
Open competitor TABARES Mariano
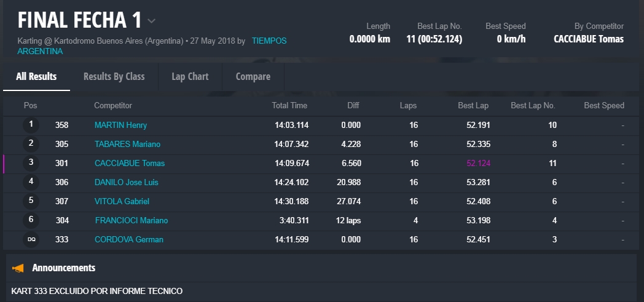pyautogui.click(x=127, y=145)
